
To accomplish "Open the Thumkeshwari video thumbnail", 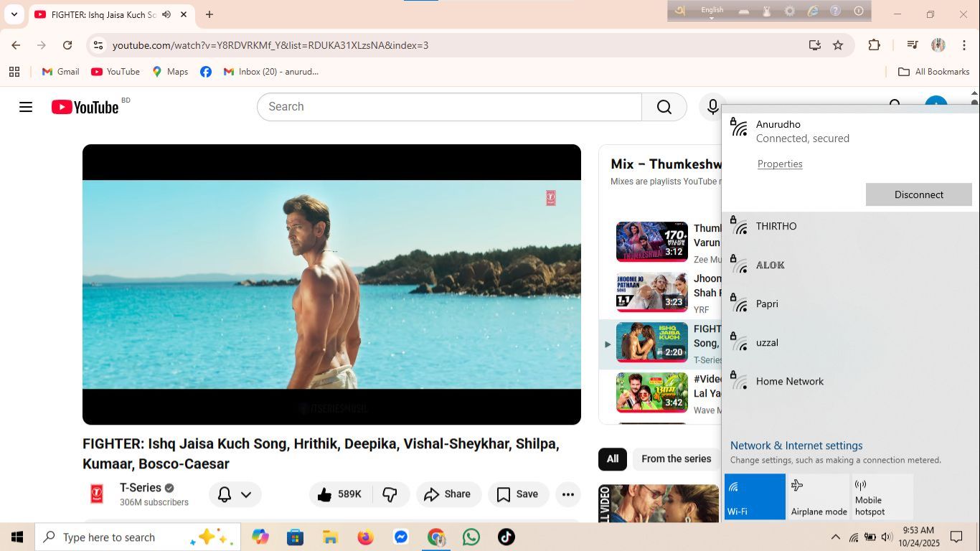I will [651, 242].
